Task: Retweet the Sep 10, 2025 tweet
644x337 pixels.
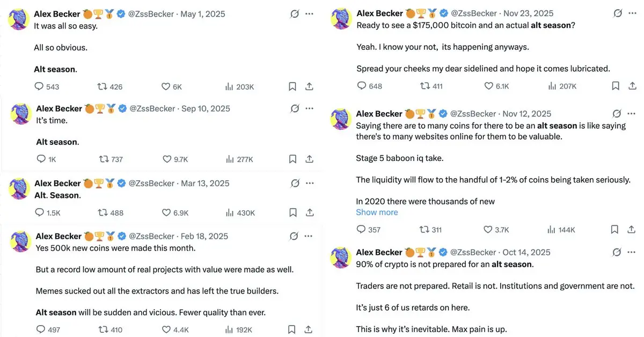Action: pos(111,159)
